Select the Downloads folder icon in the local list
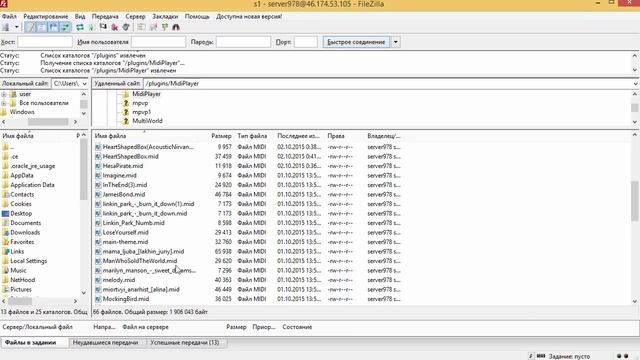 [5, 232]
